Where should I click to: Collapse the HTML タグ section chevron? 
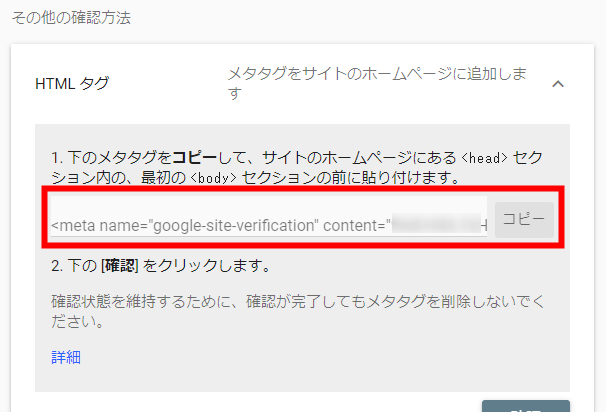(558, 83)
